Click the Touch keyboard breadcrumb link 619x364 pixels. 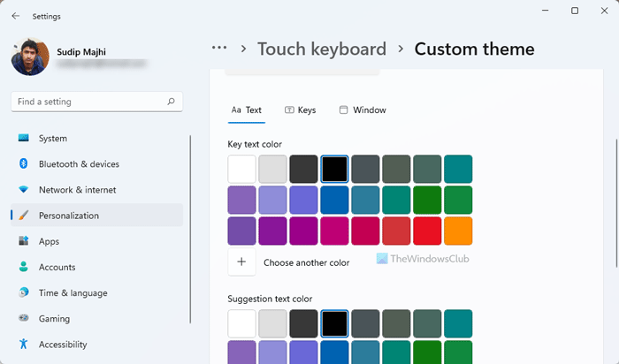[321, 49]
